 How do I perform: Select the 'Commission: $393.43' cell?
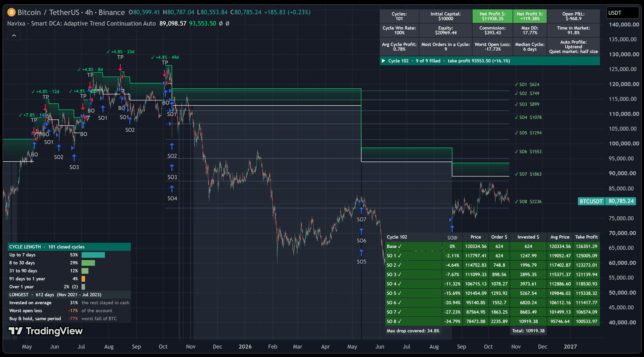point(492,30)
